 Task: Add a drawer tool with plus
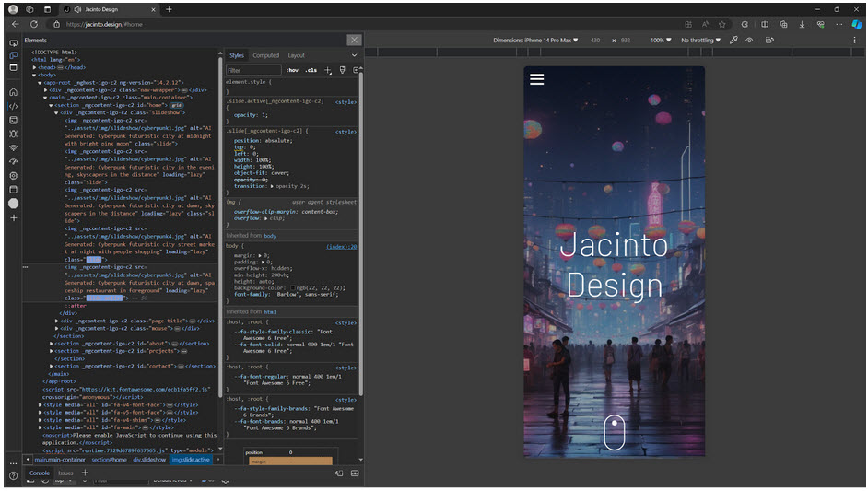coord(85,473)
